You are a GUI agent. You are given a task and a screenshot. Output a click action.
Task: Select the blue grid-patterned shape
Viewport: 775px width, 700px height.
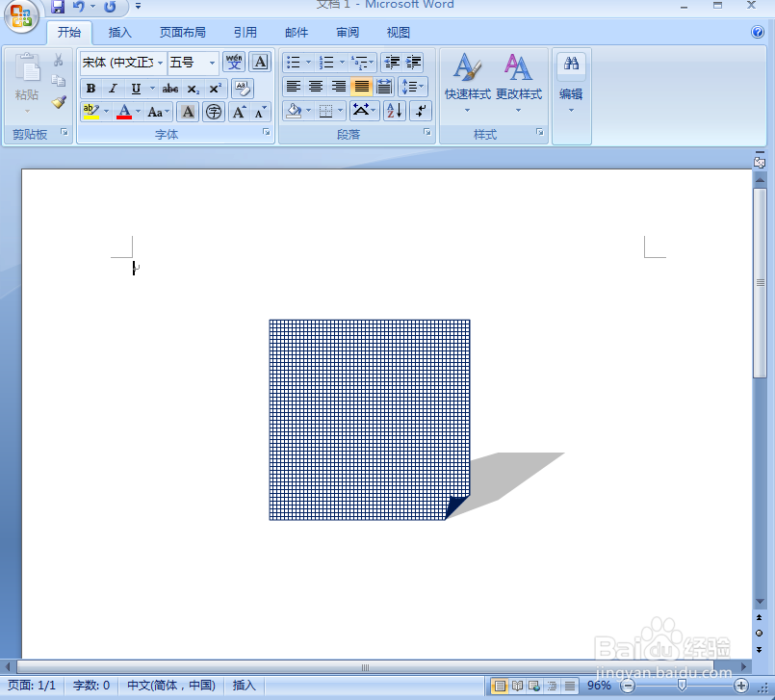pos(370,420)
